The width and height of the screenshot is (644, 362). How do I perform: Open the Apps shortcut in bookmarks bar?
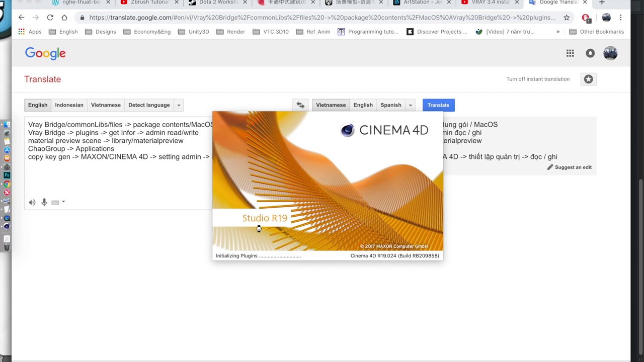(30, 32)
